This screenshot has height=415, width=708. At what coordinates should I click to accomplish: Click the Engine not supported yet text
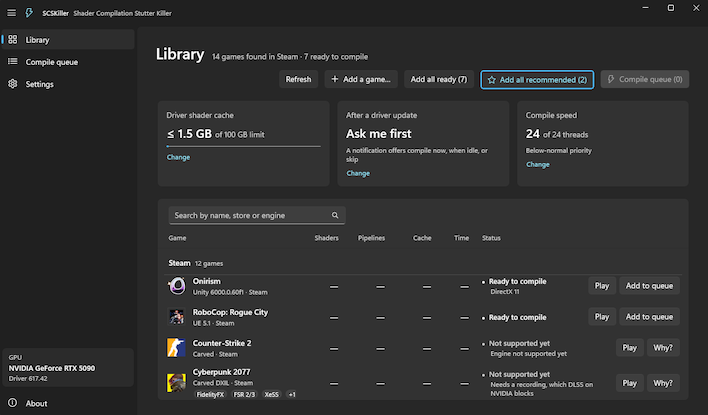[x=528, y=354]
